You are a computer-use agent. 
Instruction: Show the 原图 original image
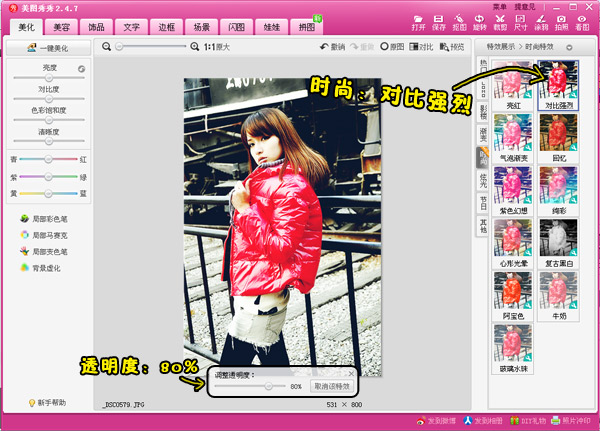point(392,47)
